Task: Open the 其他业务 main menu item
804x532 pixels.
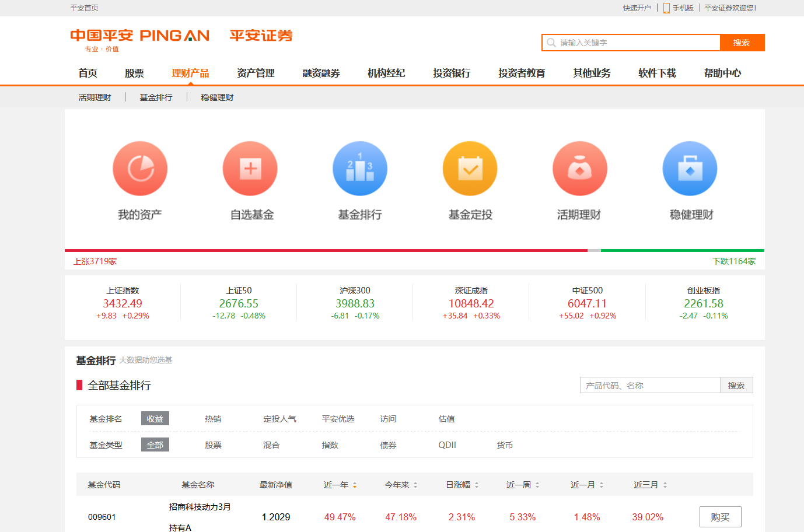Action: click(592, 73)
